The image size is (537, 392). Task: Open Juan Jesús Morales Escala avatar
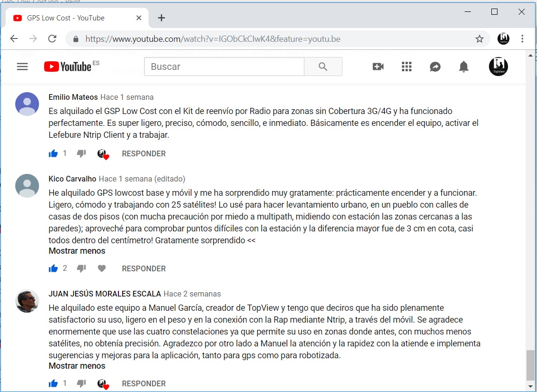coord(27,301)
